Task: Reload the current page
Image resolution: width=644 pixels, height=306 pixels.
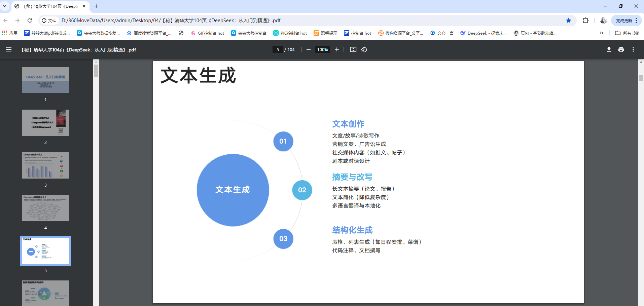Action: 30,21
